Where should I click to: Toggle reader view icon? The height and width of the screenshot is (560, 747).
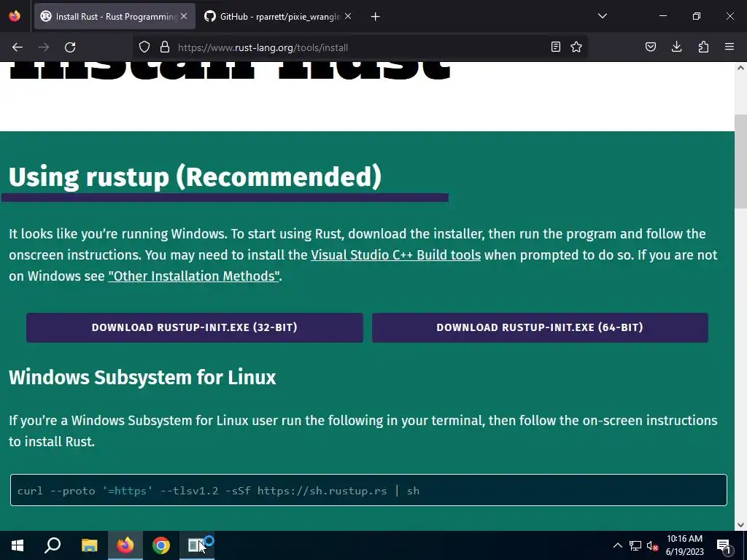pyautogui.click(x=555, y=47)
